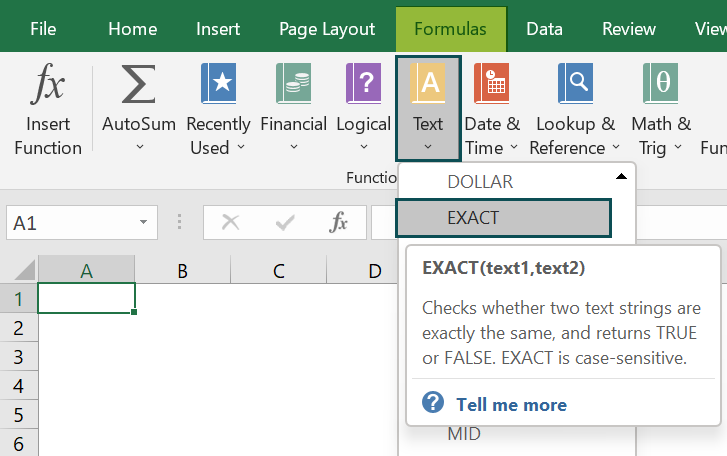
Task: Click the Cancel X icon in formula bar
Action: 230,222
